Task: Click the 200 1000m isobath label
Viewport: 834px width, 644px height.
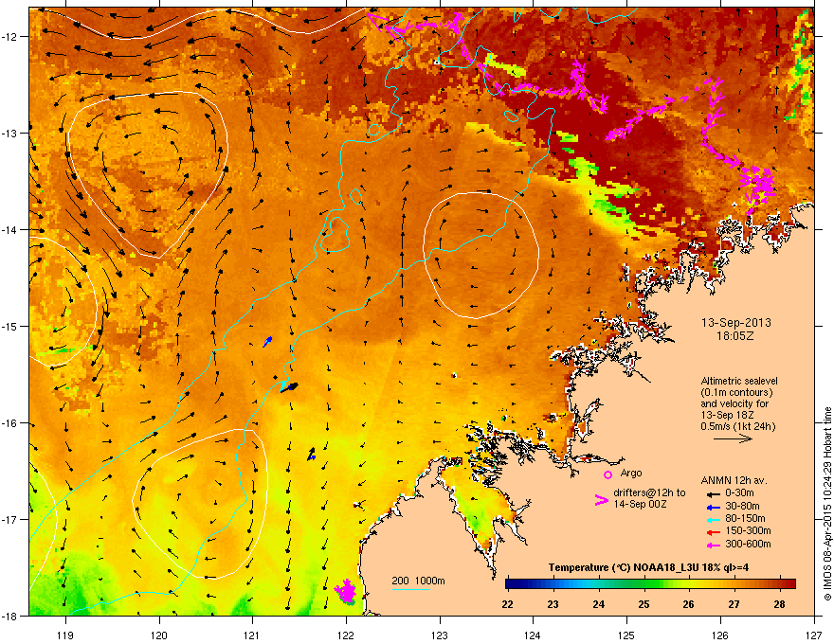Action: [x=418, y=581]
